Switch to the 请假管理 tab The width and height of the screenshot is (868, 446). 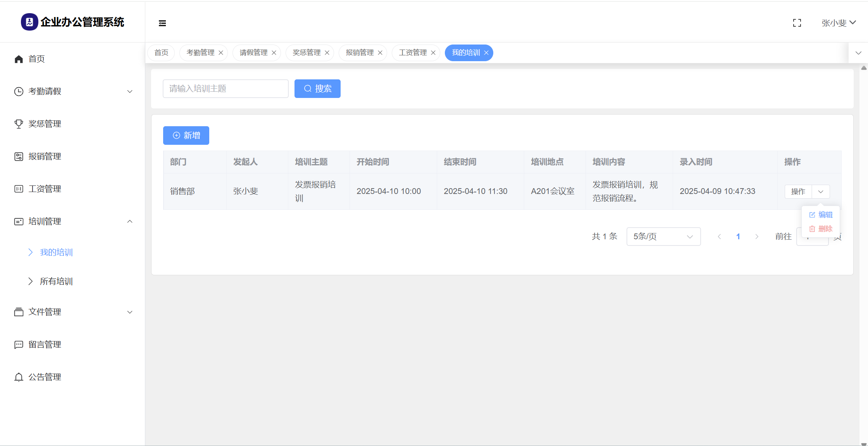tap(253, 53)
